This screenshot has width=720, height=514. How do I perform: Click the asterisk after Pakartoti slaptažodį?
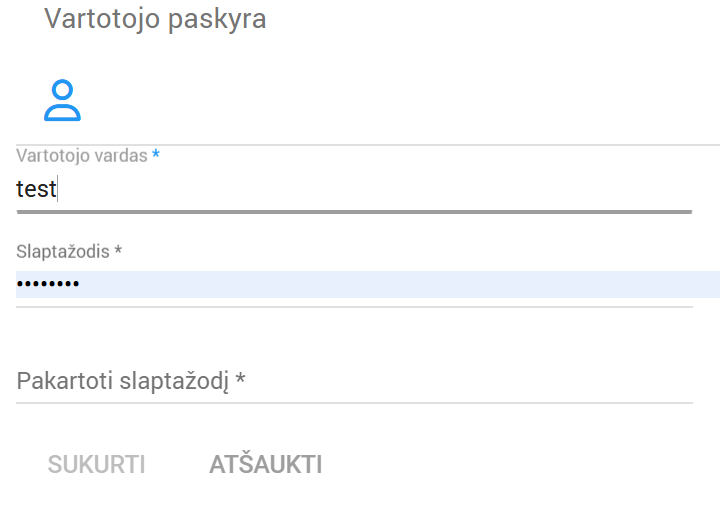coord(240,381)
